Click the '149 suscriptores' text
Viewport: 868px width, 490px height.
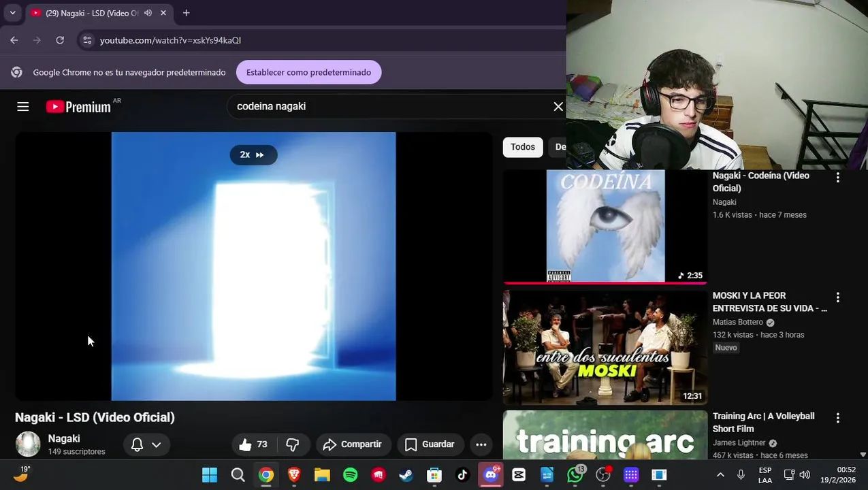point(76,452)
